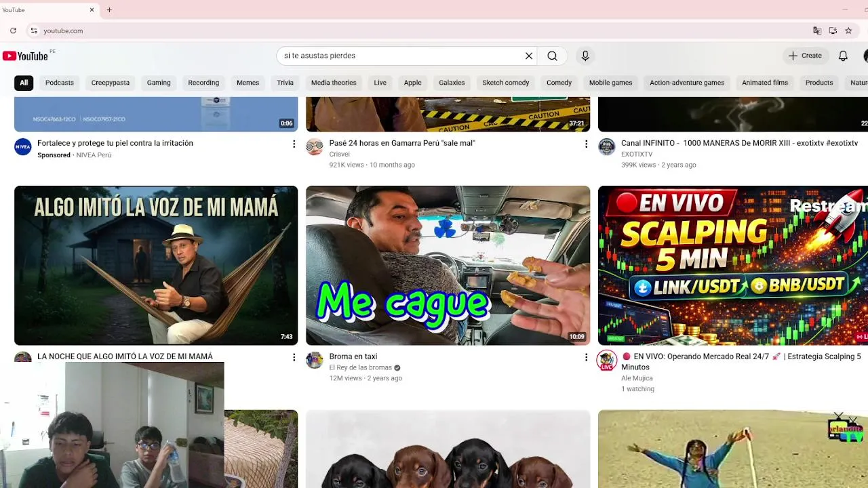
Task: Open NIVEA Perú channel avatar
Action: [x=23, y=146]
